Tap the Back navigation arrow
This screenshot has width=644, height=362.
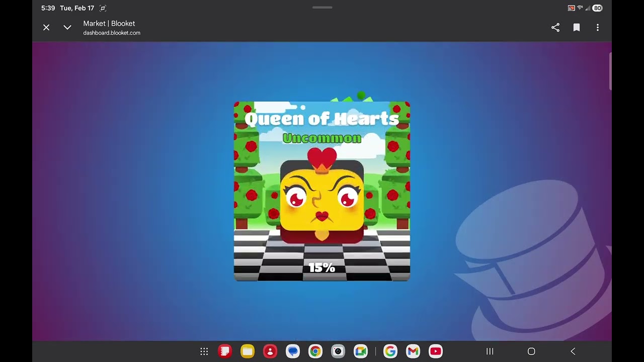pyautogui.click(x=573, y=351)
